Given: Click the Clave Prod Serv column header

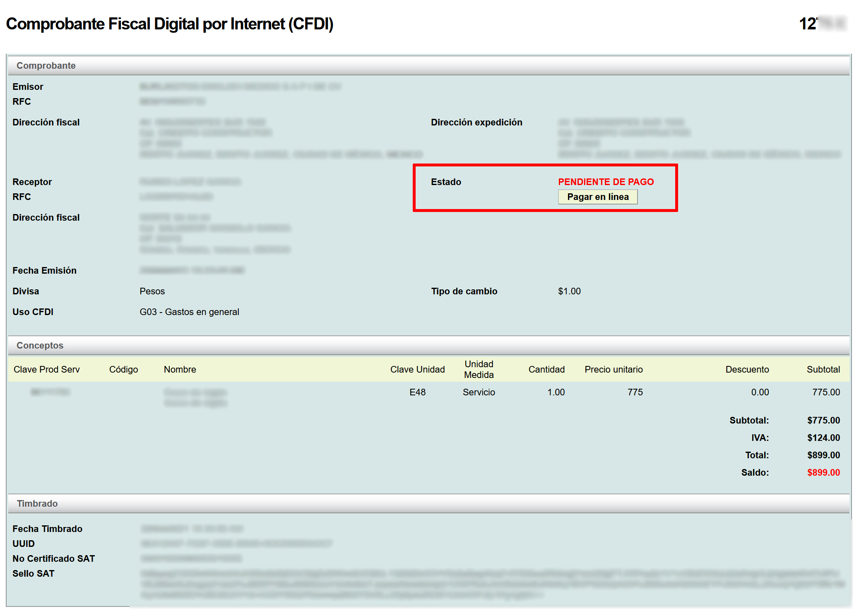Looking at the screenshot, I should [47, 369].
